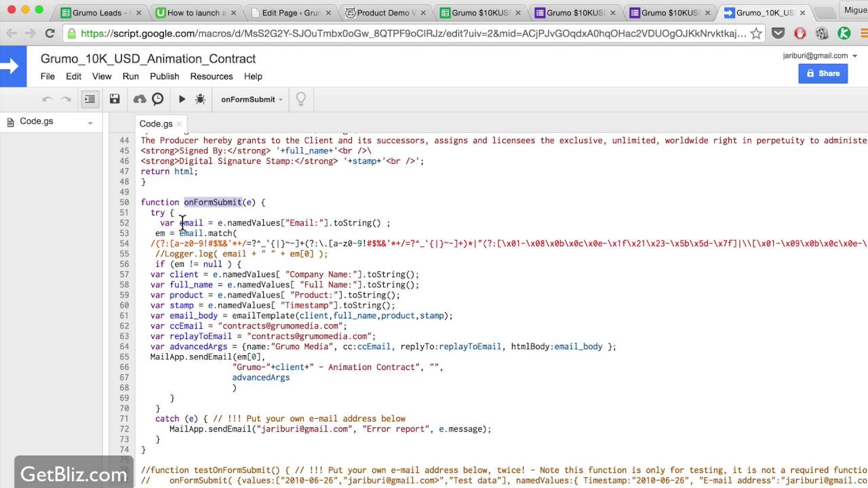Click "var replayToEmail" on line 63
Image resolution: width=868 pixels, height=488 pixels.
tap(191, 336)
